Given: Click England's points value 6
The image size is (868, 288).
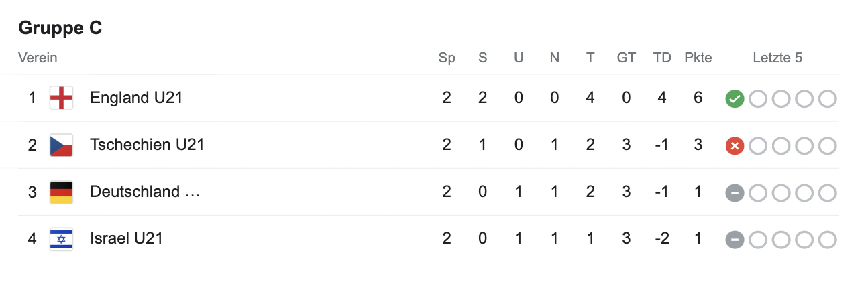Looking at the screenshot, I should pyautogui.click(x=698, y=98).
